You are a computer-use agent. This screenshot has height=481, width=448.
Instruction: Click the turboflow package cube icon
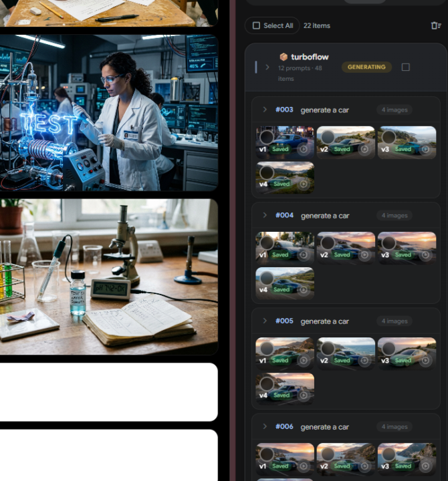tap(284, 57)
